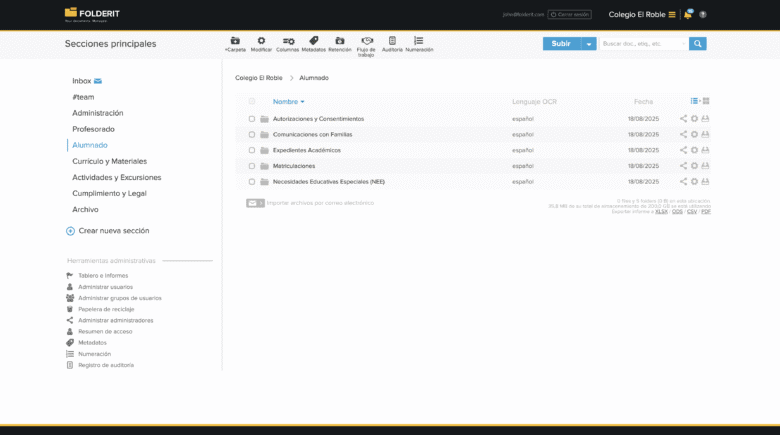Expand the Subir dropdown arrow
The width and height of the screenshot is (780, 435).
click(x=589, y=44)
